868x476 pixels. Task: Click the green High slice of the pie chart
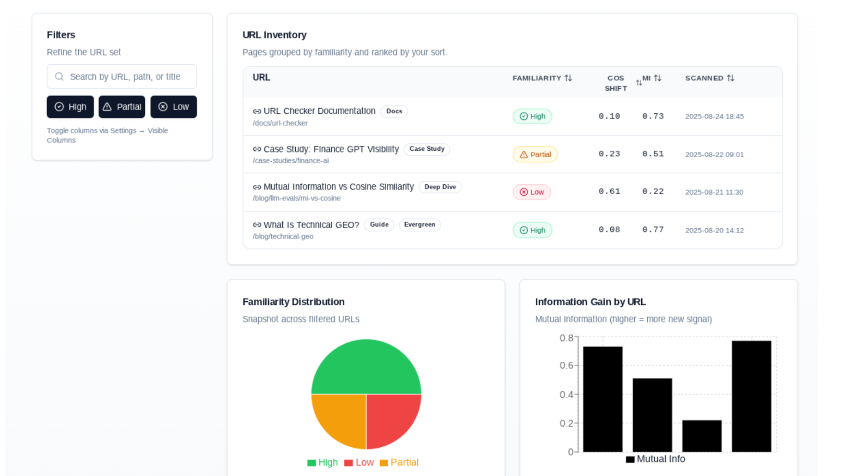point(366,367)
